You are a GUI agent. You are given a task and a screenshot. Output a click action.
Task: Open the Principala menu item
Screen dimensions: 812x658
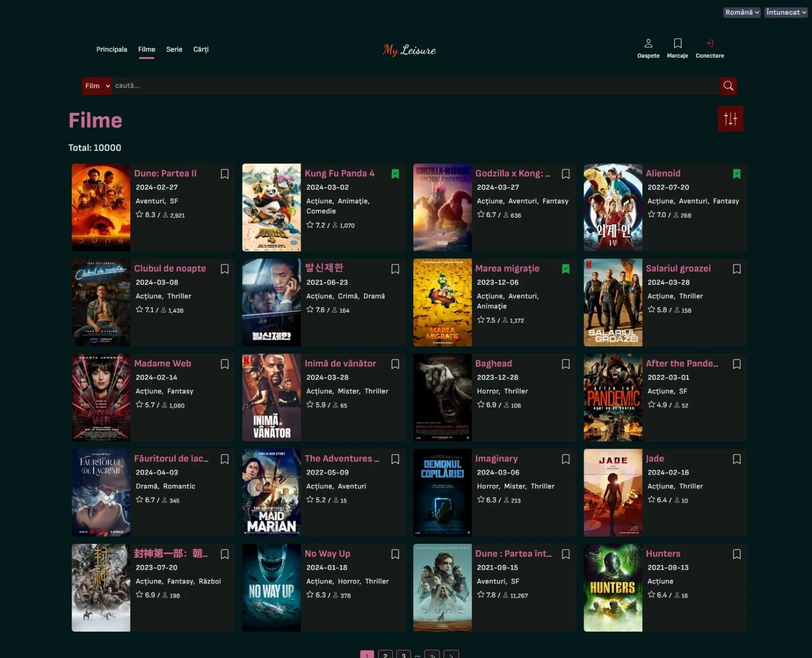tap(112, 49)
